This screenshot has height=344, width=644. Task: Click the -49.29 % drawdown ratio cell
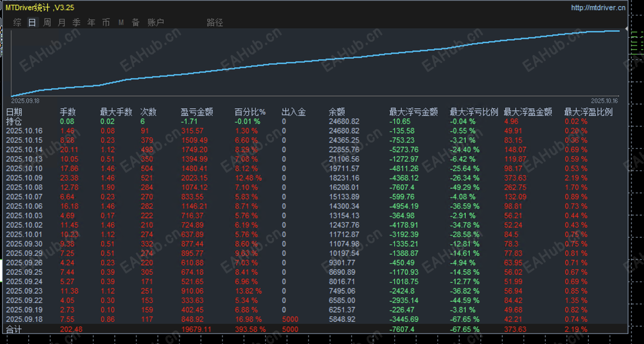pos(464,187)
